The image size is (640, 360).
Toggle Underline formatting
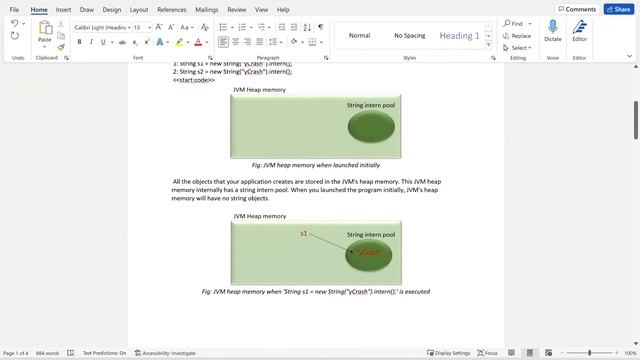pyautogui.click(x=103, y=42)
